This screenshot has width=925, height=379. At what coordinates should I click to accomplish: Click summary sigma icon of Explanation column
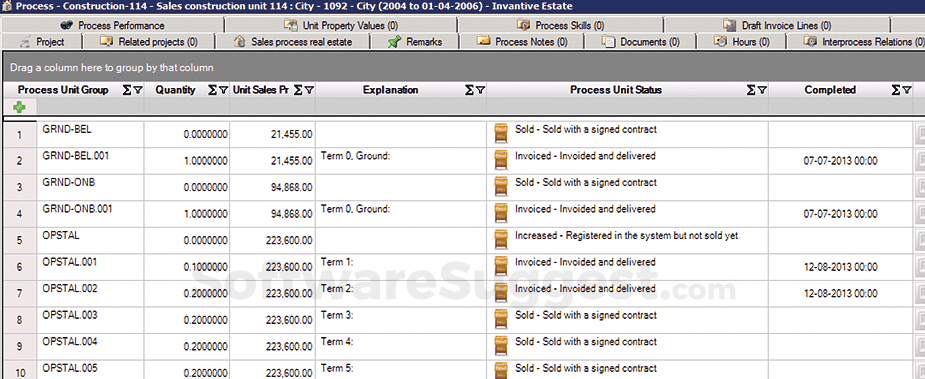pos(470,90)
